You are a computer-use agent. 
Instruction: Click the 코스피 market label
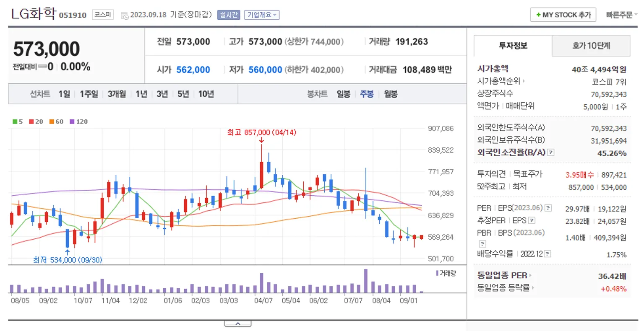point(103,15)
